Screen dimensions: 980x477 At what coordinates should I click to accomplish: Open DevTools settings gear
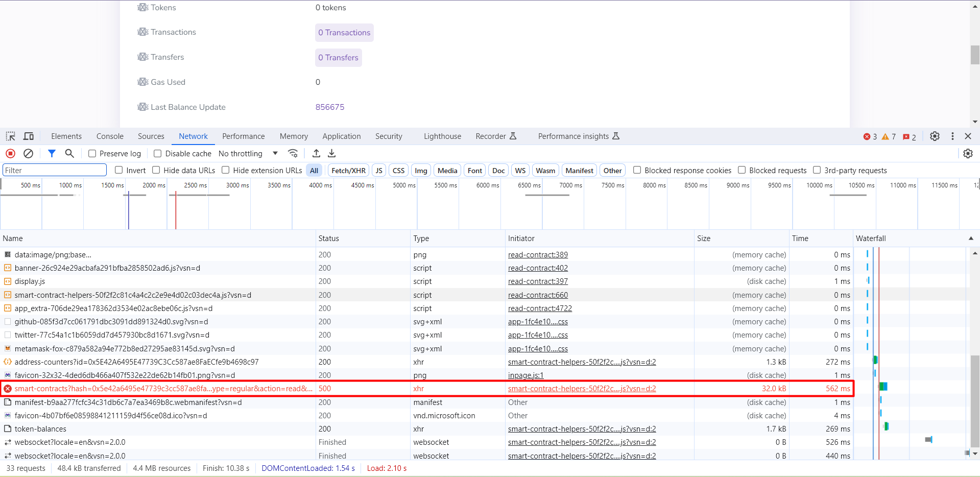coord(935,136)
